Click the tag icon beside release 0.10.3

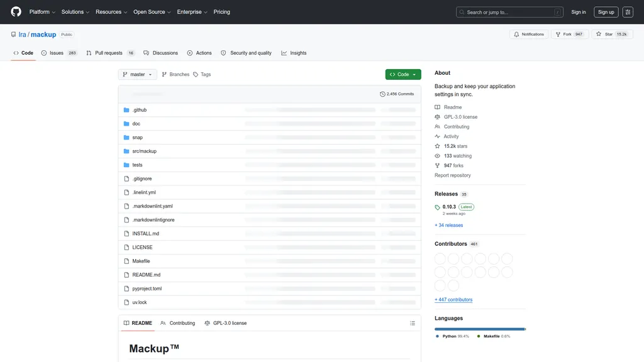(438, 207)
